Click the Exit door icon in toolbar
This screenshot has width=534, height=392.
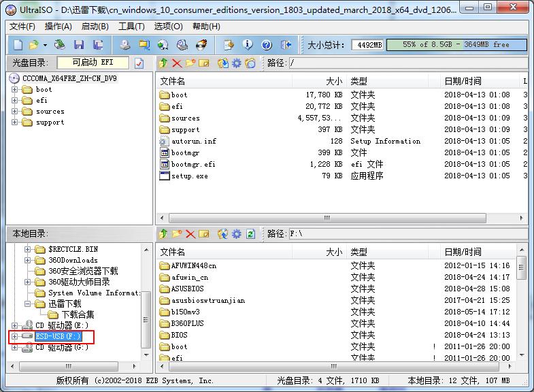click(x=286, y=45)
